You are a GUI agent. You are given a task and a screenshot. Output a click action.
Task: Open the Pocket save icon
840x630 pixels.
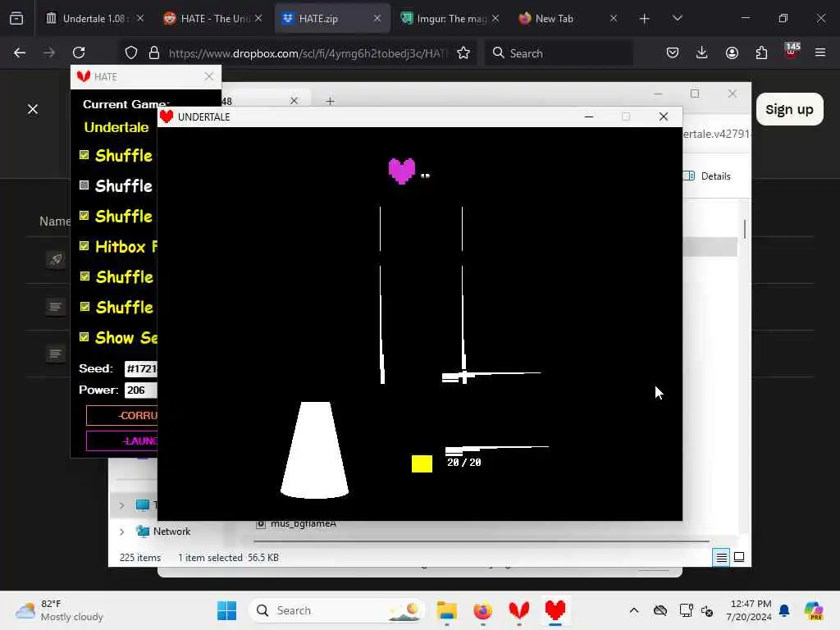click(673, 52)
